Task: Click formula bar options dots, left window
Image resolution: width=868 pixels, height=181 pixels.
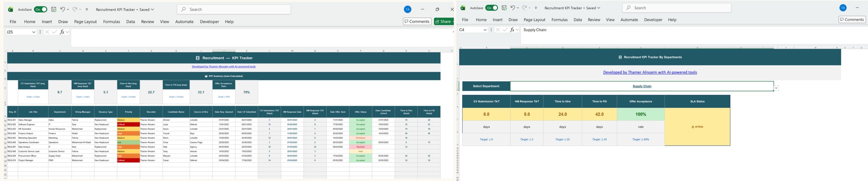Action: (40, 32)
